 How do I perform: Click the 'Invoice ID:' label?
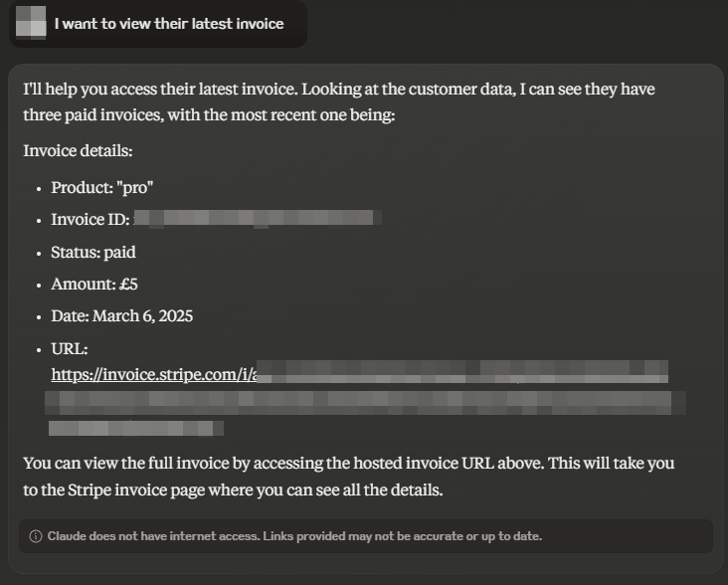click(x=91, y=219)
